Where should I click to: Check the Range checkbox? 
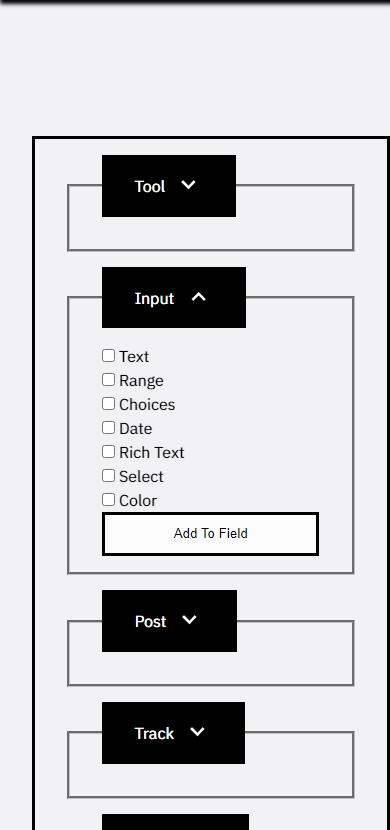tap(108, 380)
